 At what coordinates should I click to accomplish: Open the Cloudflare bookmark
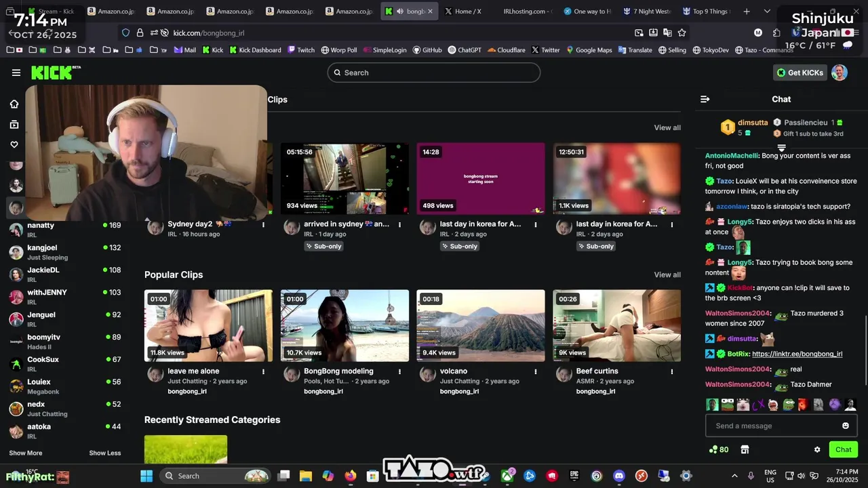point(506,50)
